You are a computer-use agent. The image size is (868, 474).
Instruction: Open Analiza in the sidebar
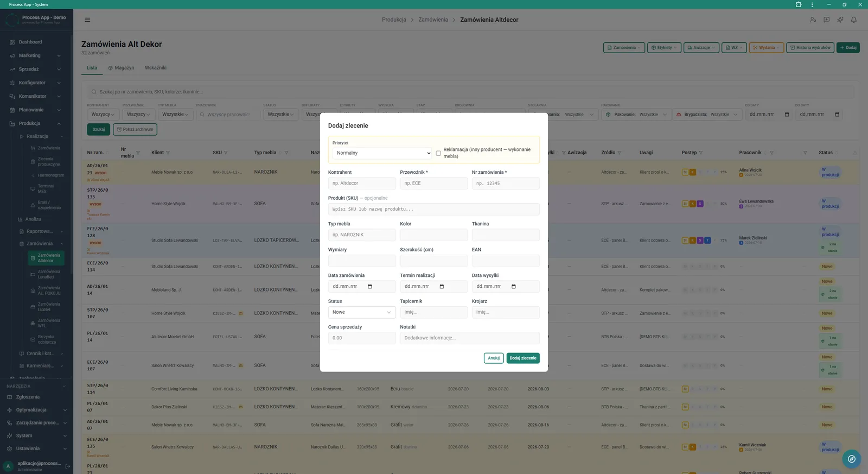click(33, 219)
